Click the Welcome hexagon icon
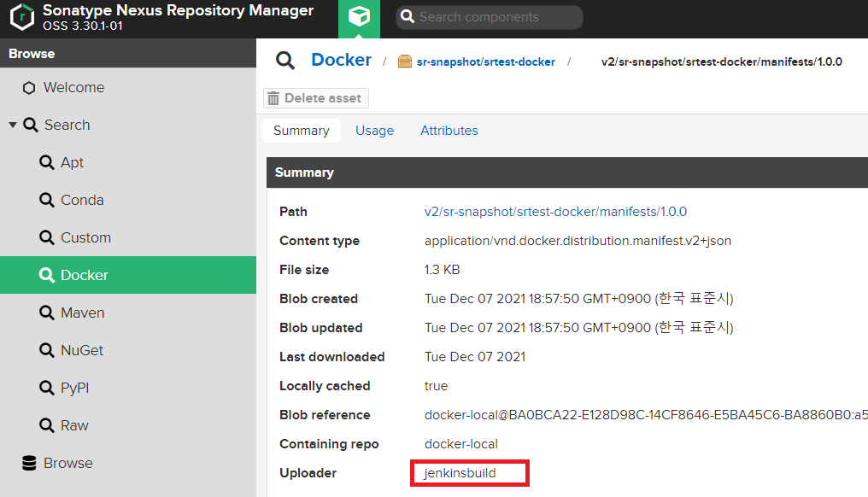The width and height of the screenshot is (868, 497). click(x=29, y=87)
